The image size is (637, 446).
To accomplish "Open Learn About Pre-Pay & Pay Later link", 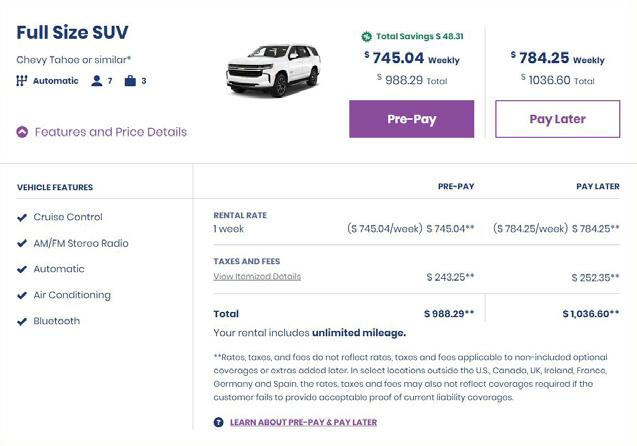I will pos(303,422).
